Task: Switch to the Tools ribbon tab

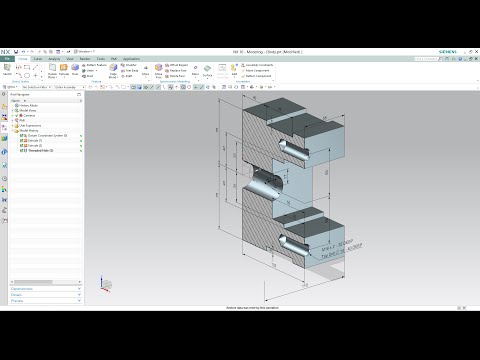Action: pos(101,59)
